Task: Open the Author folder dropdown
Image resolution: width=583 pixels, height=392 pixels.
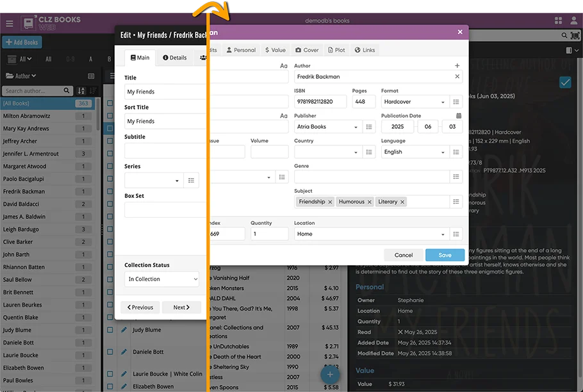Action: pos(21,76)
